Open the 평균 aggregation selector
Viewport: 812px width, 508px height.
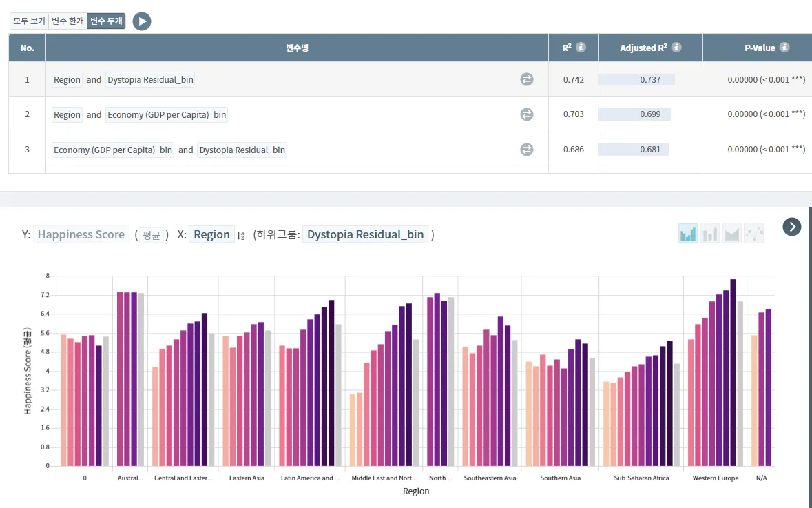tap(152, 235)
